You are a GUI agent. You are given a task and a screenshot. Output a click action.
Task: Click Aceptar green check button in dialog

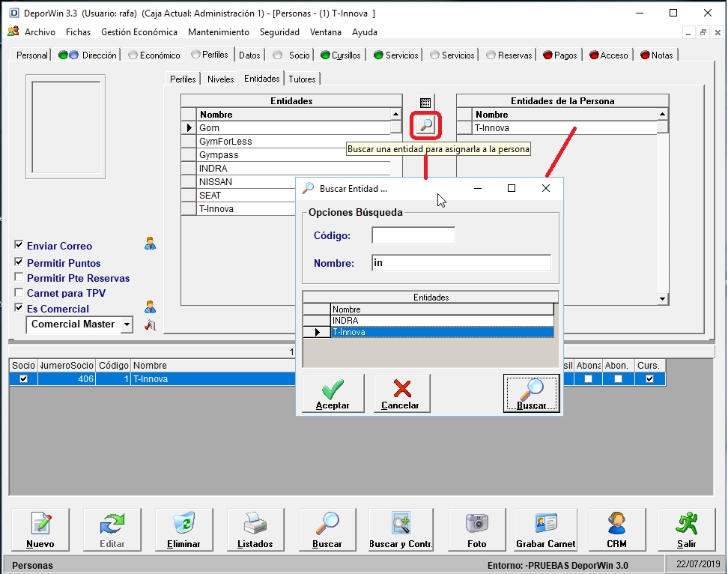(333, 393)
